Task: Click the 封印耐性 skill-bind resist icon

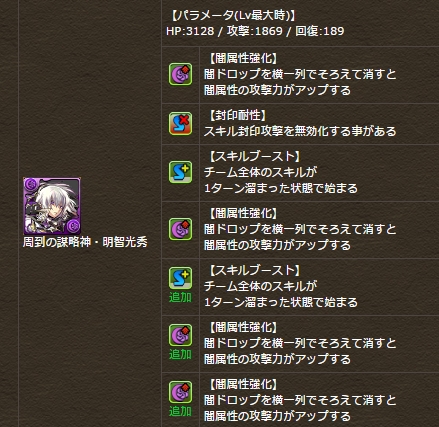Action: 180,123
